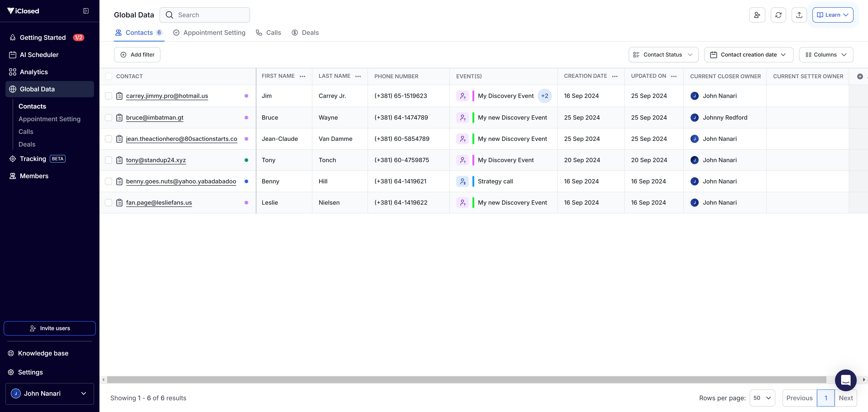The width and height of the screenshot is (868, 412).
Task: Toggle the select-all checkbox in the Contact header
Action: click(x=108, y=76)
